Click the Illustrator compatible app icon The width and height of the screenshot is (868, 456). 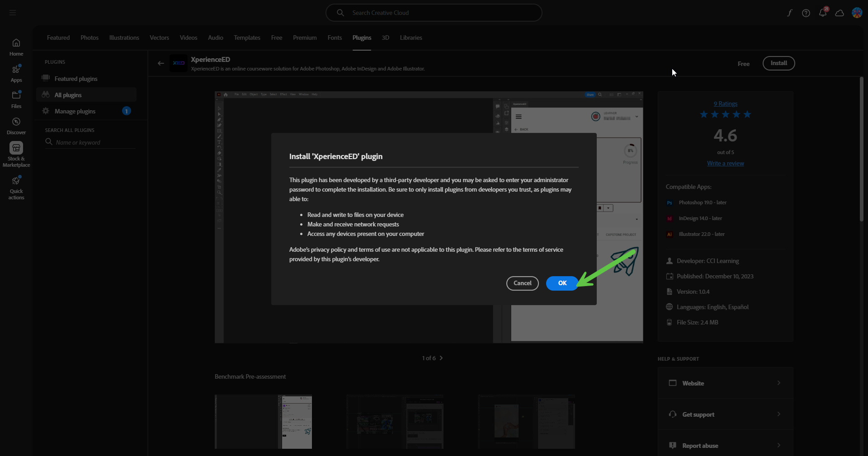(x=670, y=235)
